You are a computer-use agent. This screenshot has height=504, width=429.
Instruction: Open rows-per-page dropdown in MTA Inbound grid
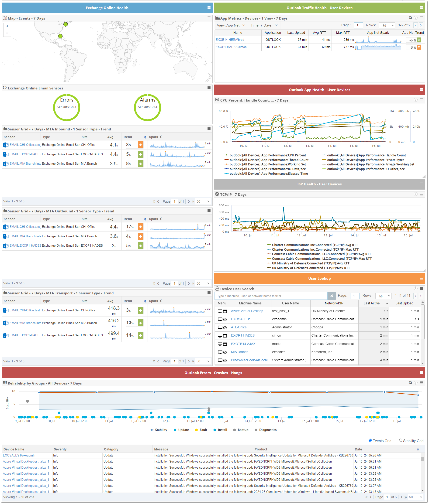point(203,201)
